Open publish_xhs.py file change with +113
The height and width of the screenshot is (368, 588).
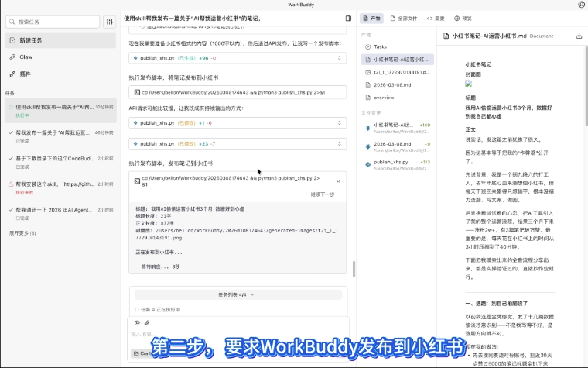[397, 165]
